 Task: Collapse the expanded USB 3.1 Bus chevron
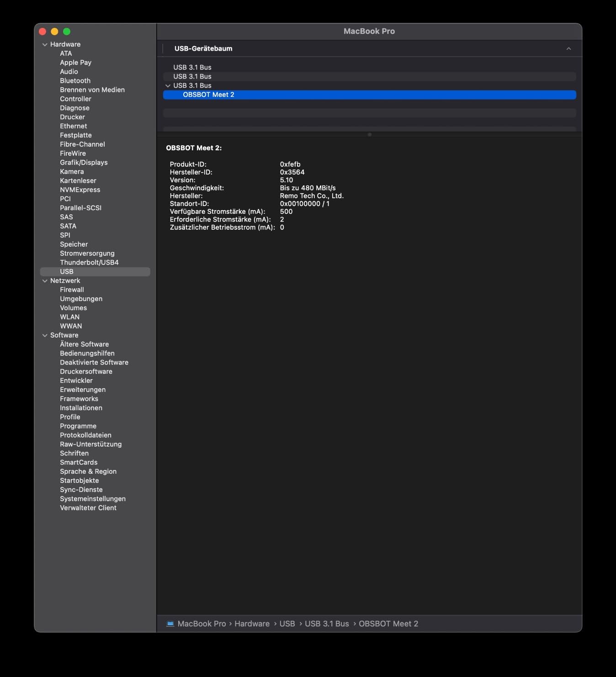pyautogui.click(x=168, y=85)
